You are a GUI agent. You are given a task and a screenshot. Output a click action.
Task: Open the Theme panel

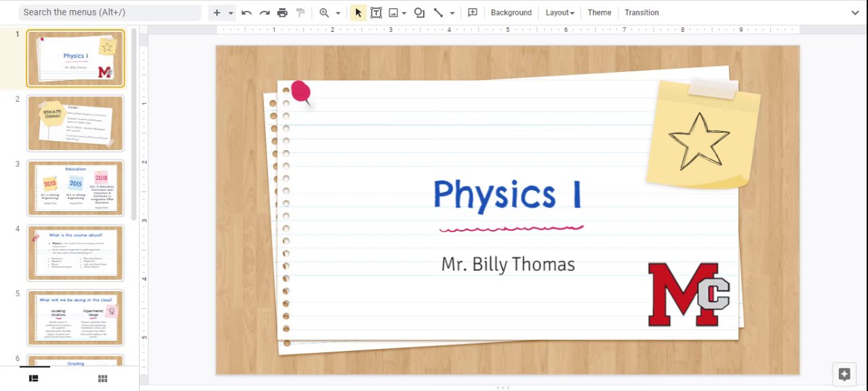tap(599, 13)
